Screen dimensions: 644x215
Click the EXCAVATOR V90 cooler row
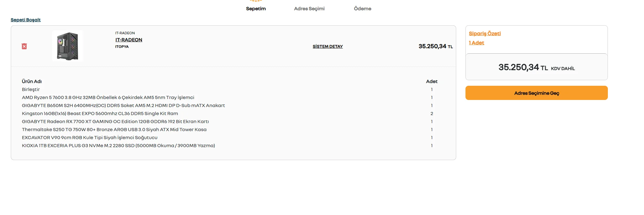[x=90, y=138]
